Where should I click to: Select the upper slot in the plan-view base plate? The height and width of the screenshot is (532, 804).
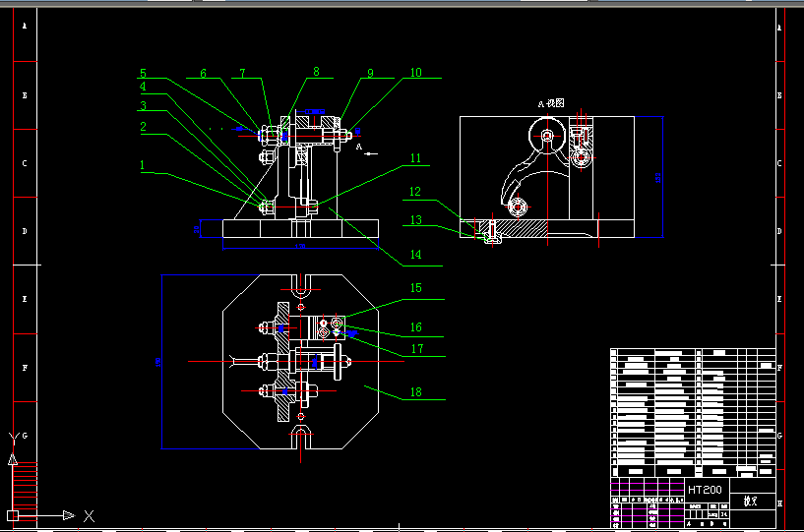click(302, 288)
